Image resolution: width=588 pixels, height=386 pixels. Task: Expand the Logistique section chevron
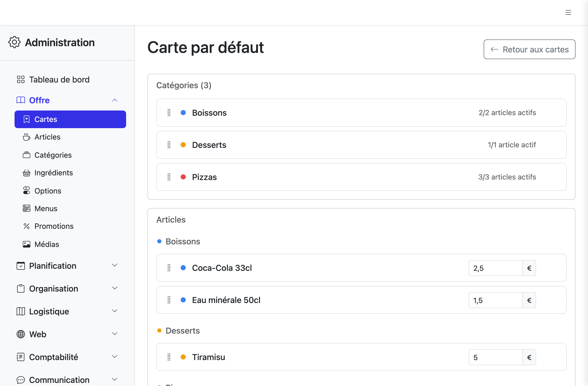click(115, 311)
